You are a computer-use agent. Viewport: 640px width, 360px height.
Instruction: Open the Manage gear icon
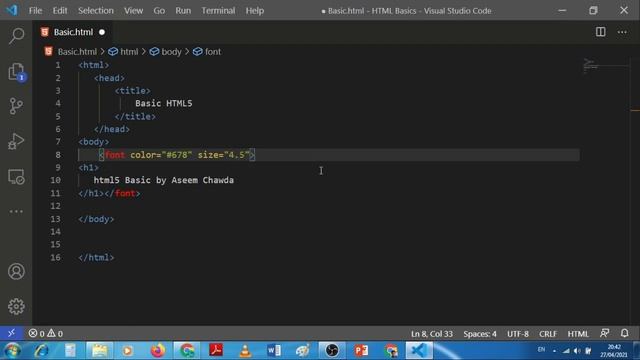[16, 306]
